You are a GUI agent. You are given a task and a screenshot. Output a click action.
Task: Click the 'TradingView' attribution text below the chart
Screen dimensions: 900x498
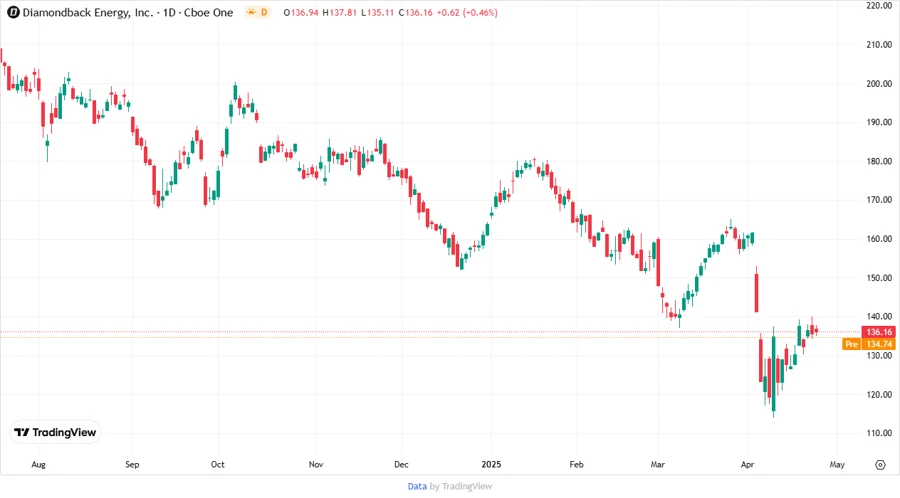click(467, 486)
